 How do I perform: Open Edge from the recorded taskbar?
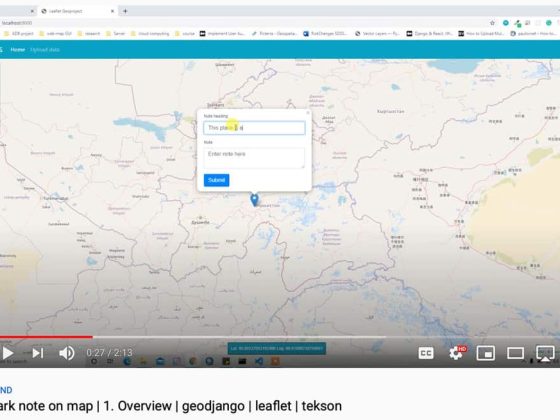[127, 361]
